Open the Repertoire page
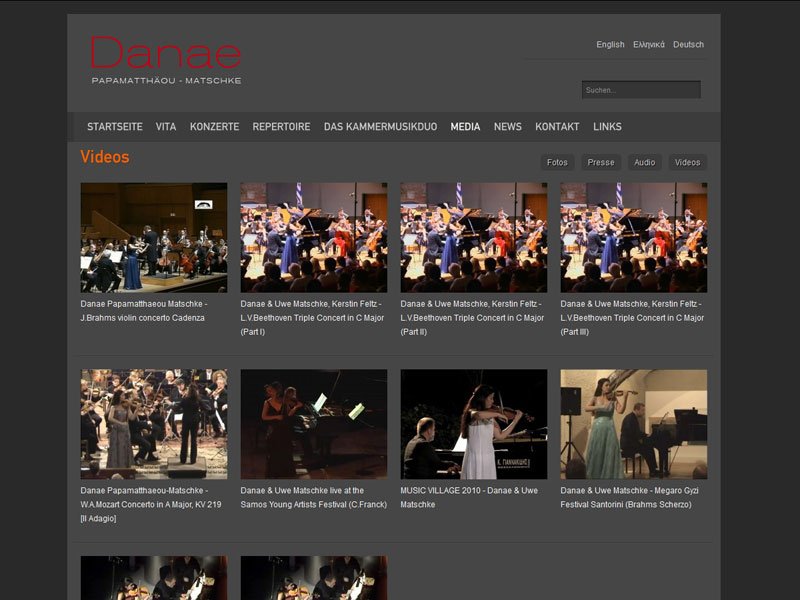 point(281,127)
